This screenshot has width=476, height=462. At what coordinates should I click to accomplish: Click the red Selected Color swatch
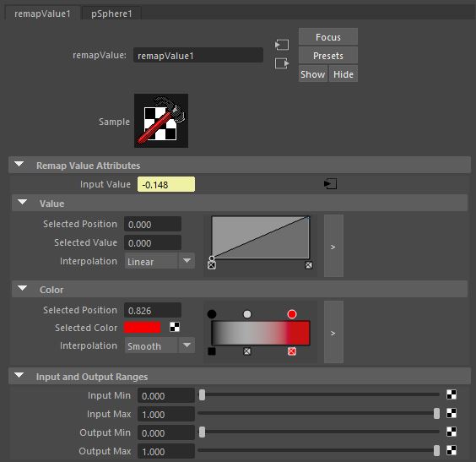coord(143,328)
